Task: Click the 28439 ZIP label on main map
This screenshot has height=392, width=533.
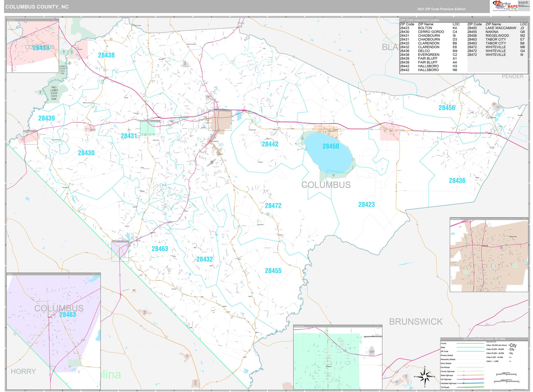Action: tap(46, 118)
